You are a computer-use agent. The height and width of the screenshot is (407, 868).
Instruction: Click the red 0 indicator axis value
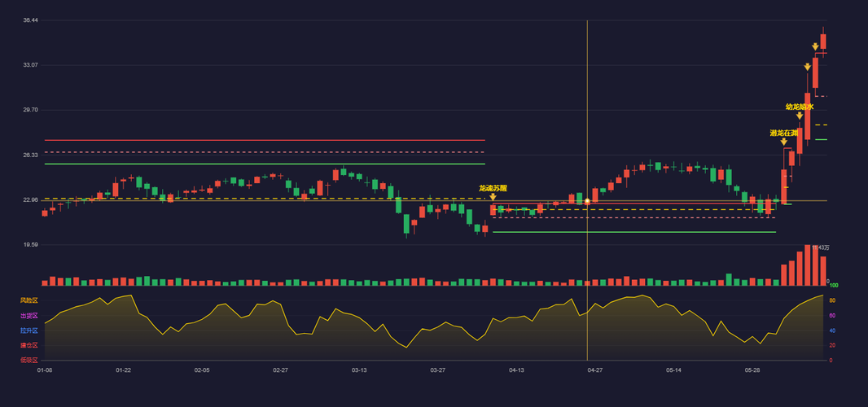tap(831, 361)
